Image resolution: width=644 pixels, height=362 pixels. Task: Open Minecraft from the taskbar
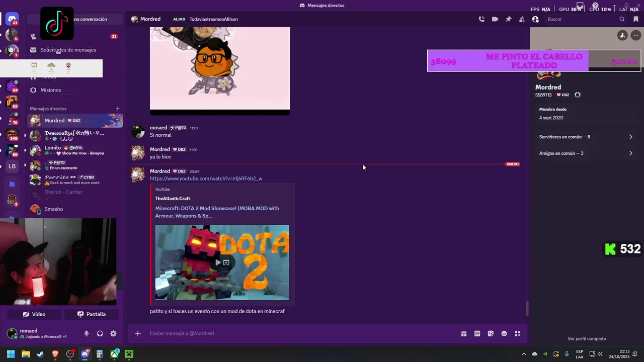point(129,354)
